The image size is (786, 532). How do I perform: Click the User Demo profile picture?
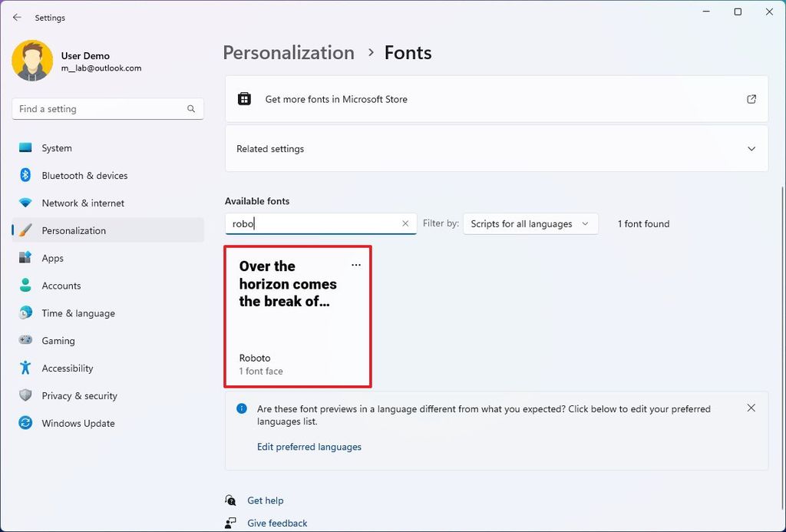(x=31, y=60)
